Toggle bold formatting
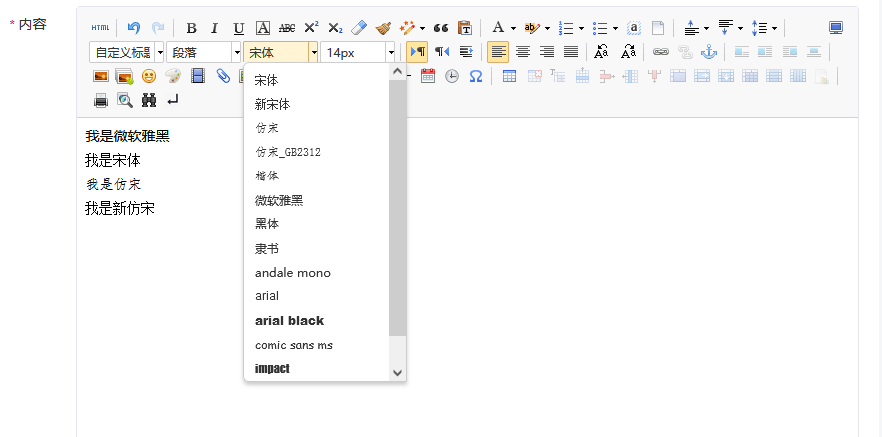 (191, 28)
